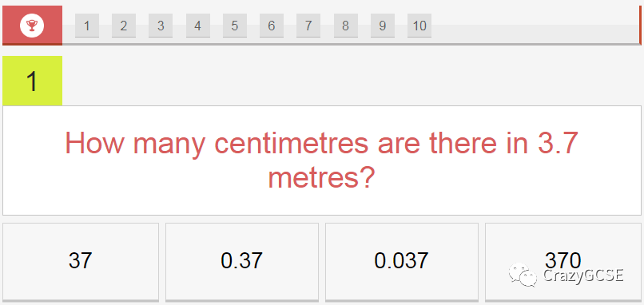Click the trophy icon in red header
Viewport: 644px width, 305px height.
pyautogui.click(x=32, y=26)
